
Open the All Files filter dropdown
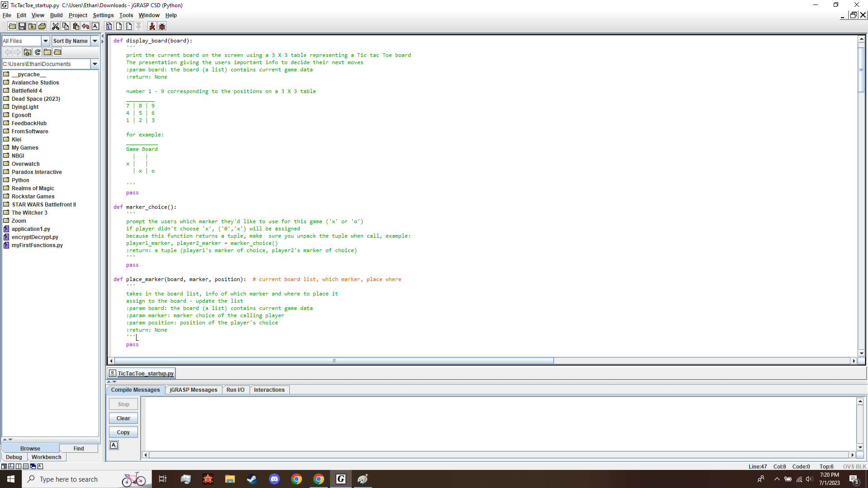[x=45, y=41]
